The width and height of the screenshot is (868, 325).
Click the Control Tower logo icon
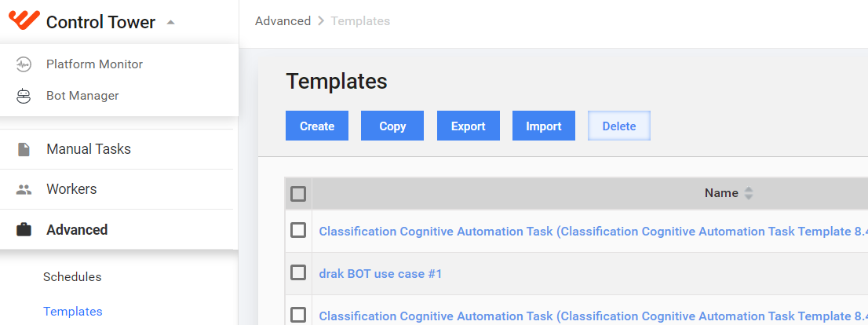click(24, 21)
